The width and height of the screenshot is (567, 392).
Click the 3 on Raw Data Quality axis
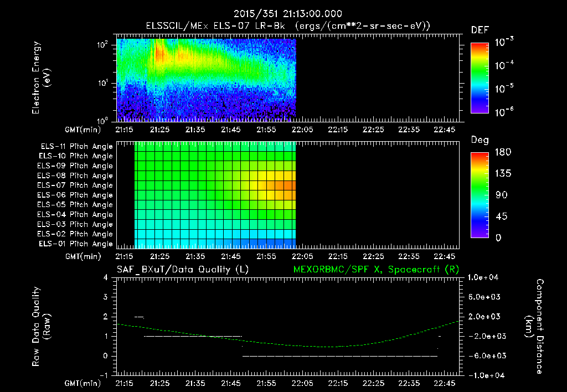click(106, 297)
